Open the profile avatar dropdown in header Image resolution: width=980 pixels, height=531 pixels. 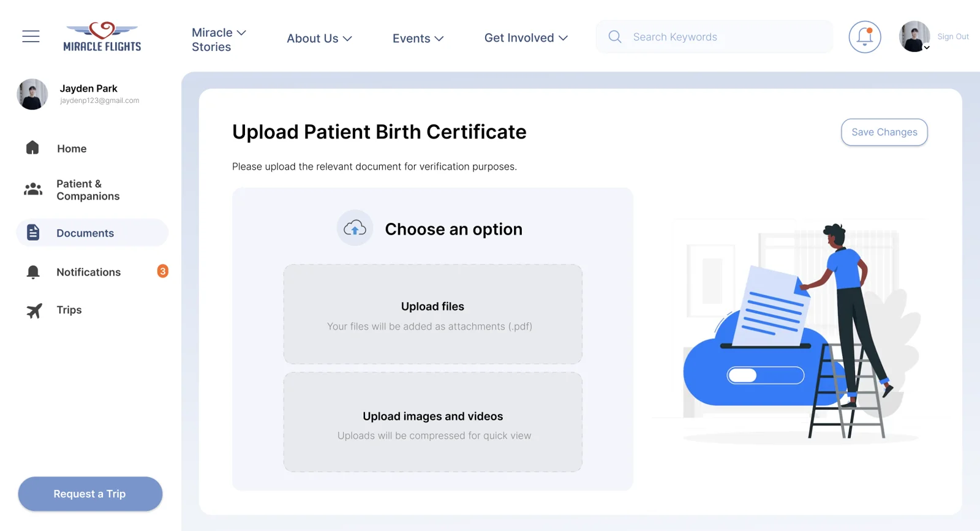click(914, 37)
